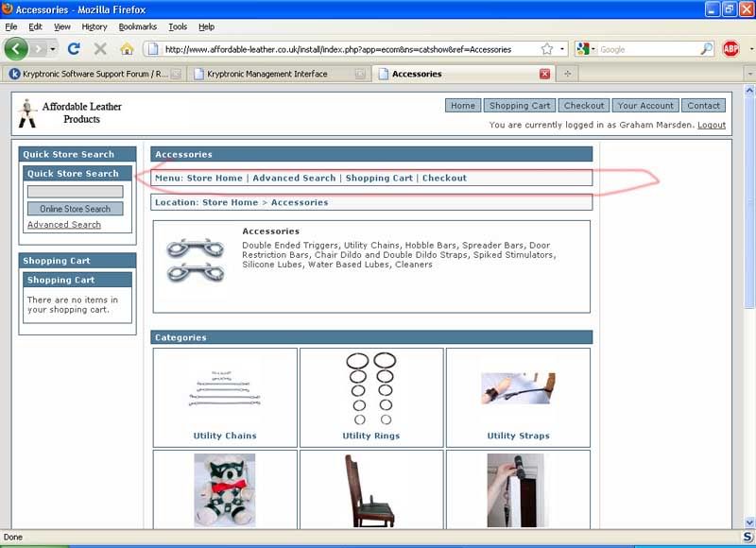The height and width of the screenshot is (548, 756).
Task: Click Store Home in the Menu bar
Action: pyautogui.click(x=215, y=178)
